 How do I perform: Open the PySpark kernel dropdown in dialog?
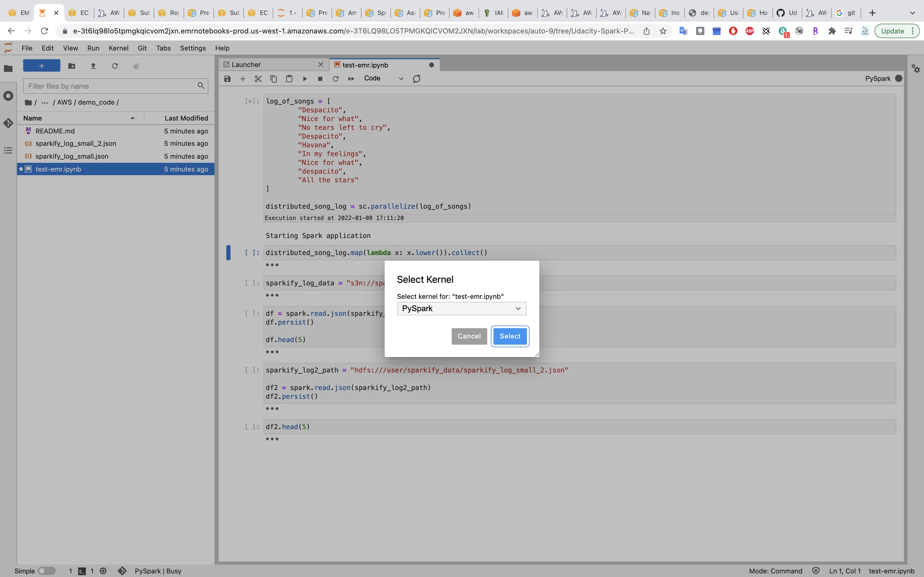(x=461, y=308)
